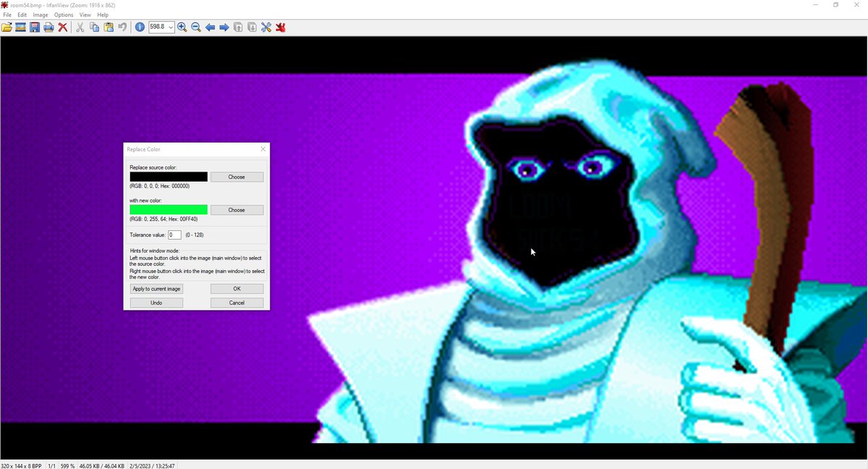Save the image with the floppy disk icon

coord(35,28)
